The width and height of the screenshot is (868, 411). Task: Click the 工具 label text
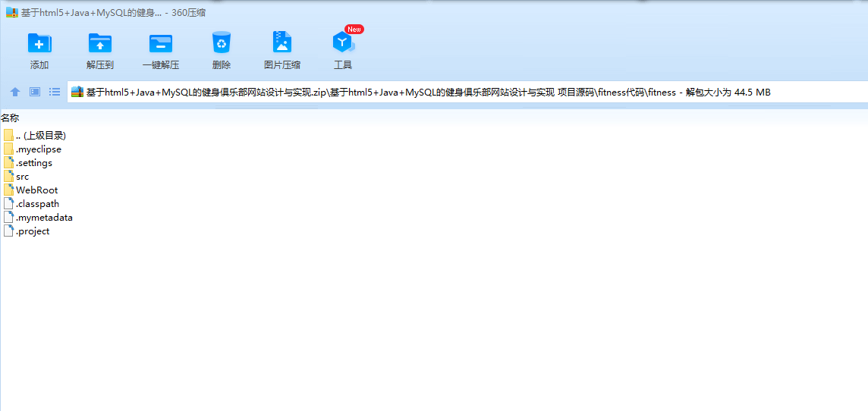pyautogui.click(x=343, y=65)
